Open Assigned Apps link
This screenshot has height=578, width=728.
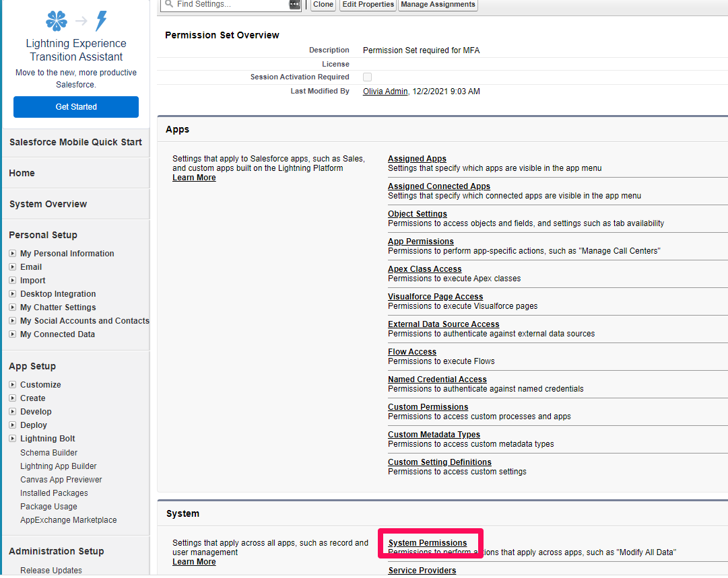click(x=417, y=159)
